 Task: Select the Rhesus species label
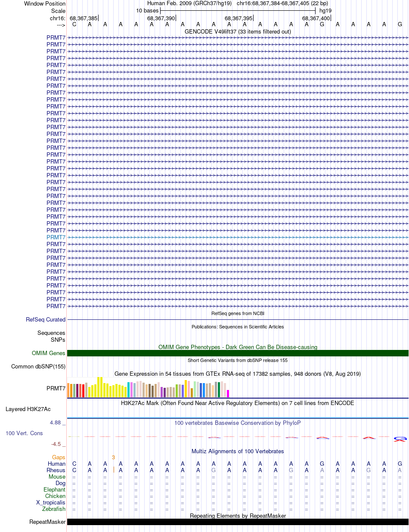[x=56, y=470]
